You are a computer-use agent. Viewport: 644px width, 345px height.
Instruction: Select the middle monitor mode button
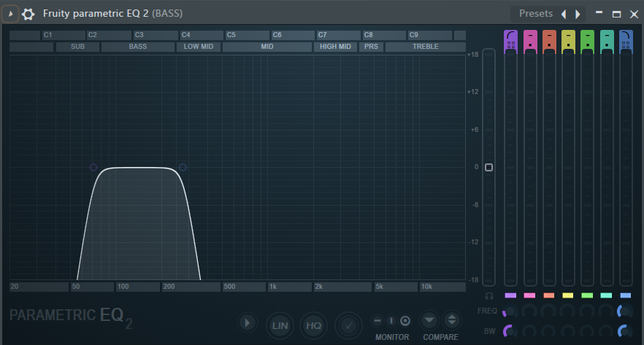[391, 320]
